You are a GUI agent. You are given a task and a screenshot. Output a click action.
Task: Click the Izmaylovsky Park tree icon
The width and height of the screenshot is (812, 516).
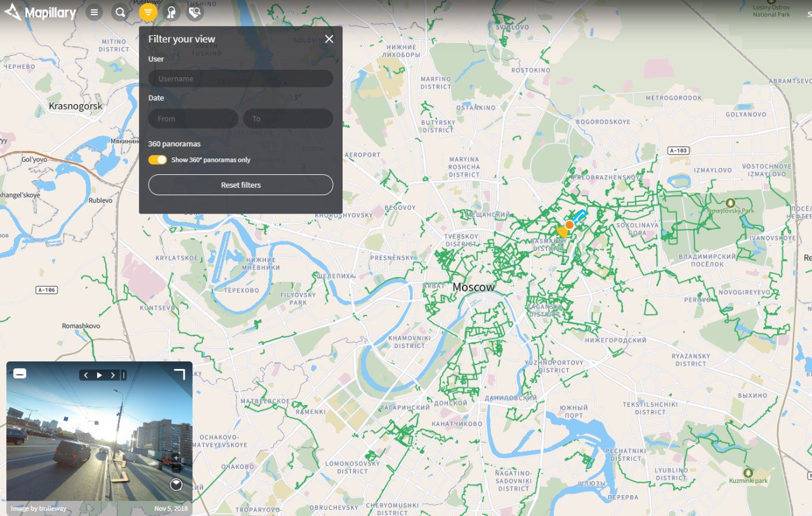click(730, 203)
